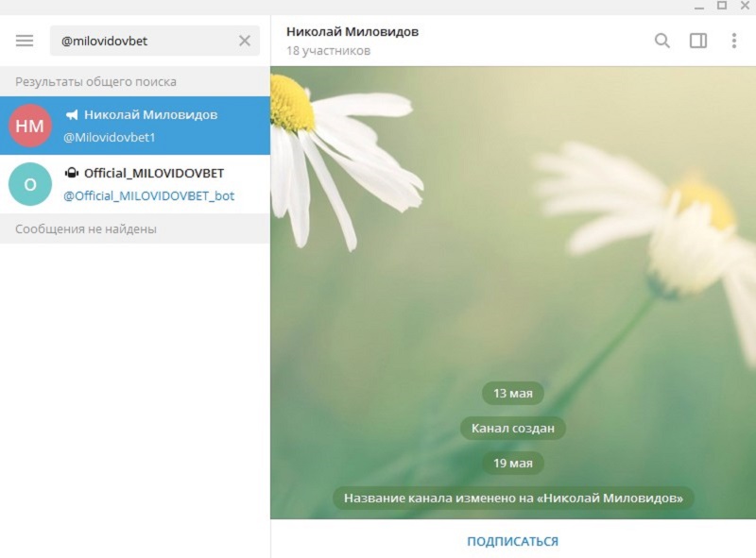Click the megaphone icon beside Николай Миловидов
The height and width of the screenshot is (558, 756).
(72, 115)
